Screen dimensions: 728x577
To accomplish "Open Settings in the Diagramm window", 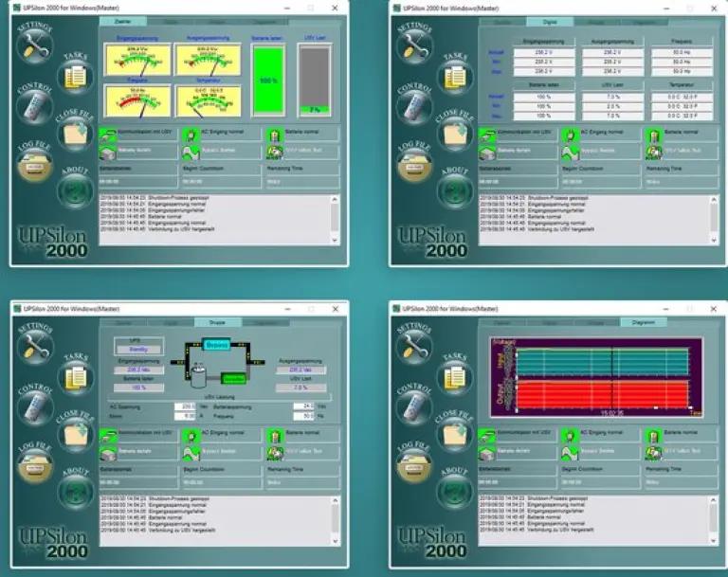I will point(414,348).
